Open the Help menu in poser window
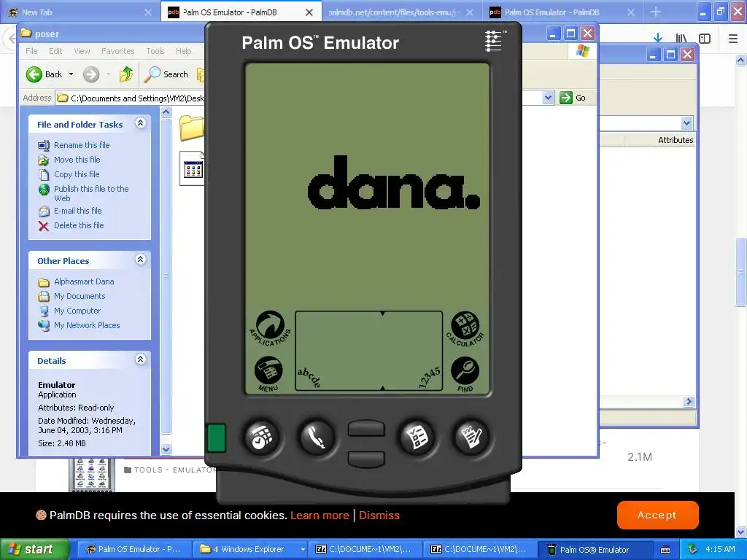Viewport: 747px width, 560px height. click(x=183, y=51)
